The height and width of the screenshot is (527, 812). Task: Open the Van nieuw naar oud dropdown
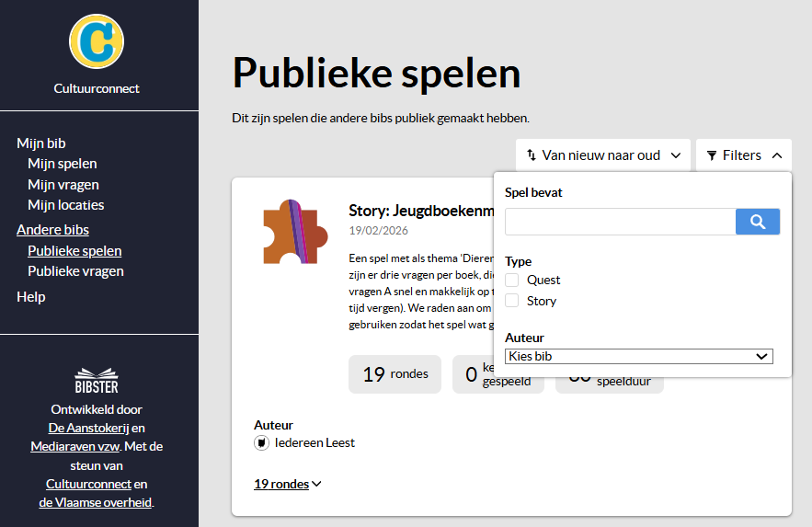(x=602, y=155)
